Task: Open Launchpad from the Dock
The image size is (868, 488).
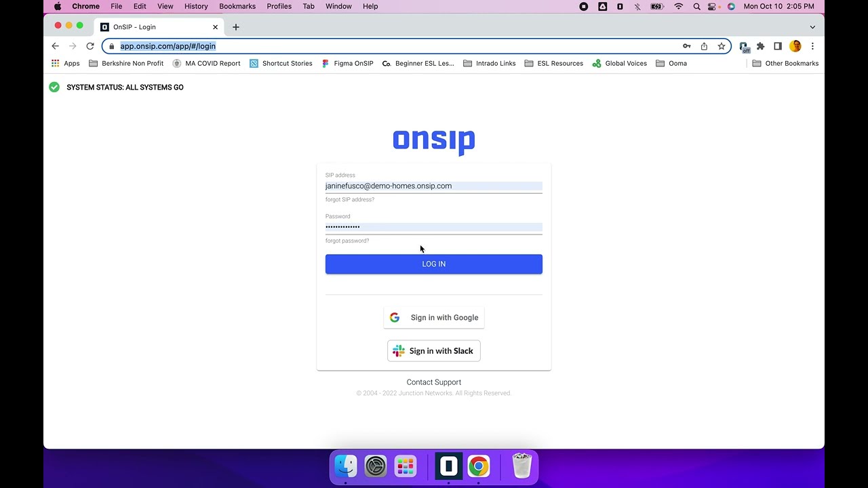Action: [406, 466]
